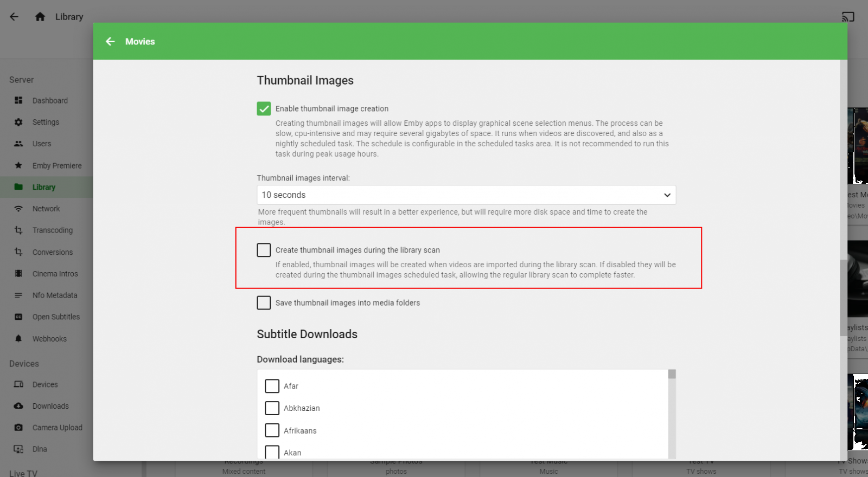Open Webhooks from sidebar

click(49, 339)
